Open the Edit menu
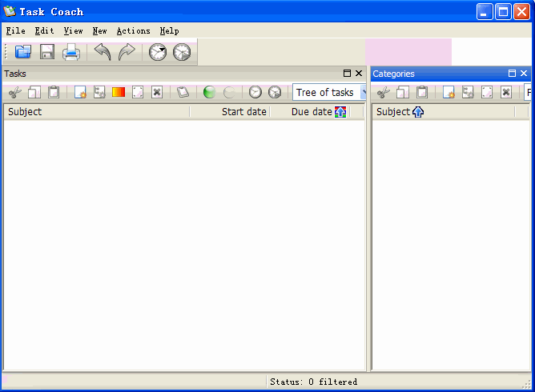 tap(44, 30)
